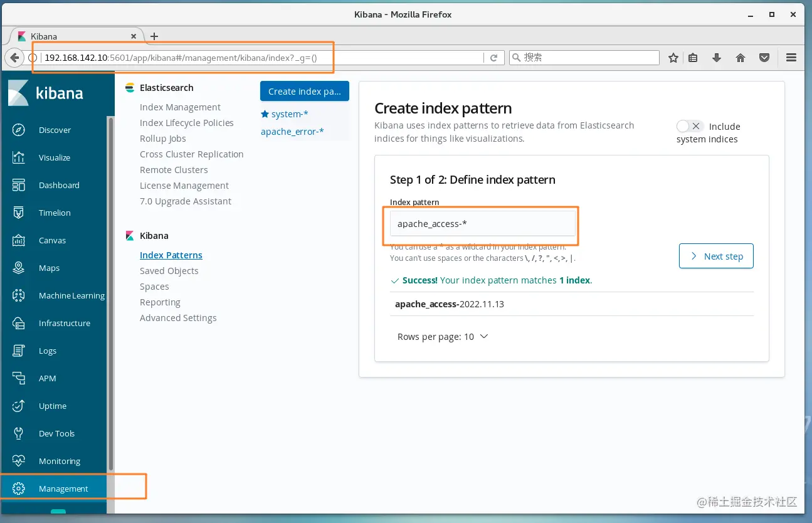
Task: Open Infrastructure via its icon
Action: pyautogui.click(x=19, y=323)
